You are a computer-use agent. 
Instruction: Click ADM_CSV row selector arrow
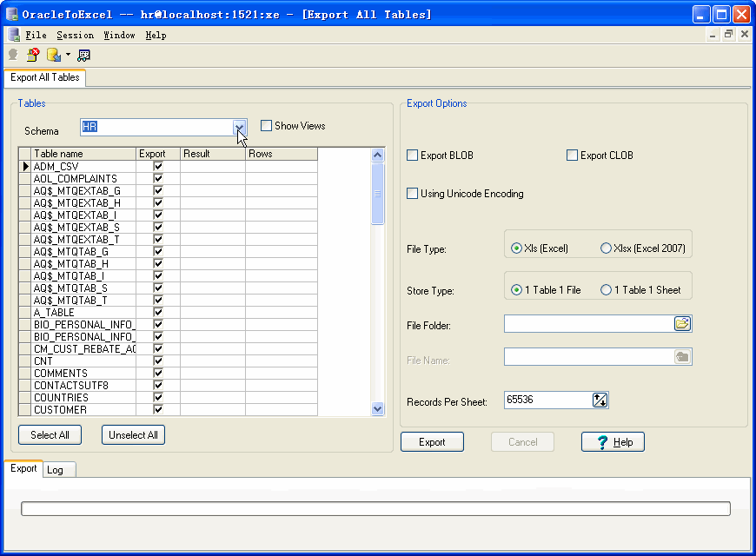(x=25, y=167)
